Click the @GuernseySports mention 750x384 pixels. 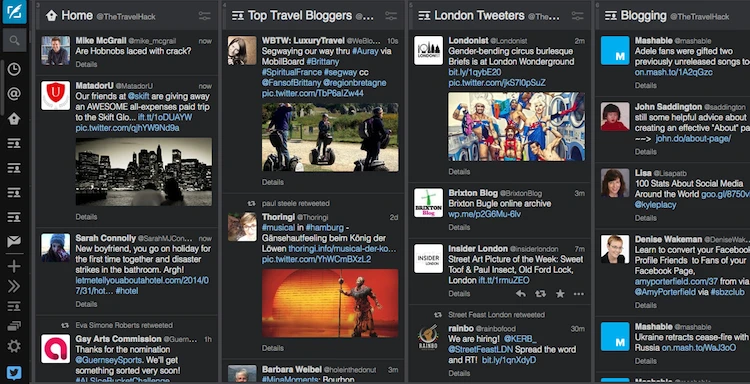point(109,360)
